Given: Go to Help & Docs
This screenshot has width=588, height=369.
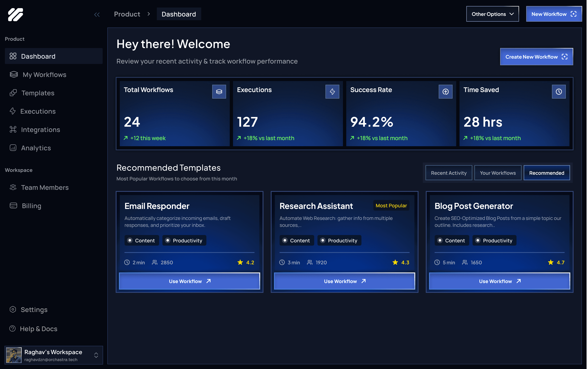Looking at the screenshot, I should (x=38, y=329).
